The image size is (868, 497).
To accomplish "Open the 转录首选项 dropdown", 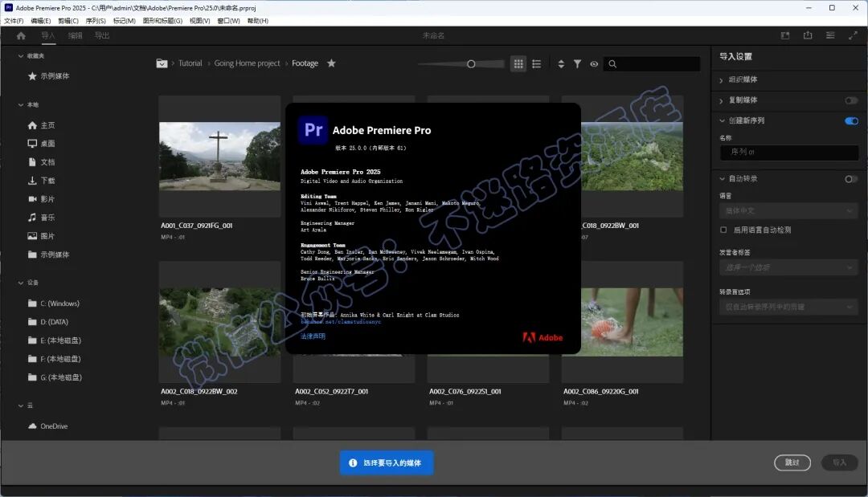I will click(x=789, y=307).
